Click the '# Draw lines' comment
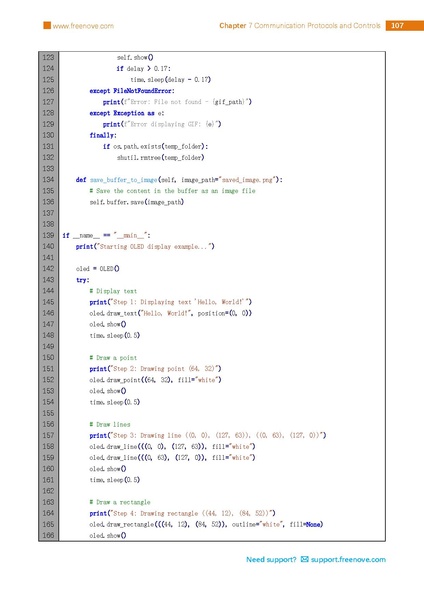424x600 pixels. click(109, 424)
